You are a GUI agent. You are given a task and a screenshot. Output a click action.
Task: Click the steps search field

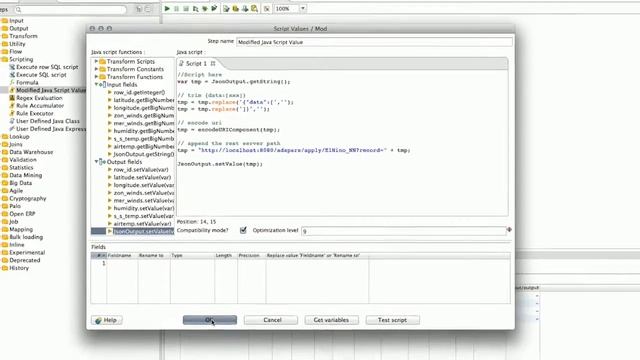coord(70,9)
